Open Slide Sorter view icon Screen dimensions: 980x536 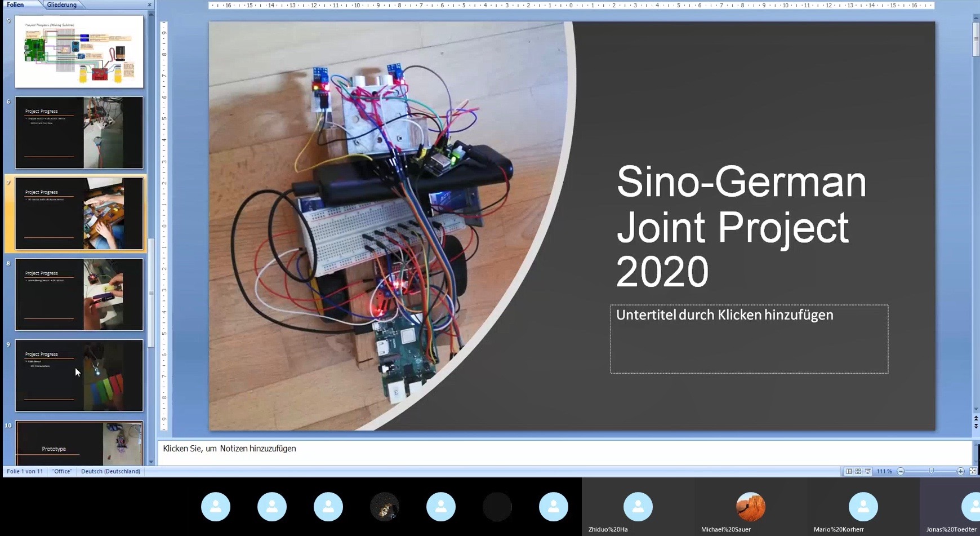(x=858, y=471)
